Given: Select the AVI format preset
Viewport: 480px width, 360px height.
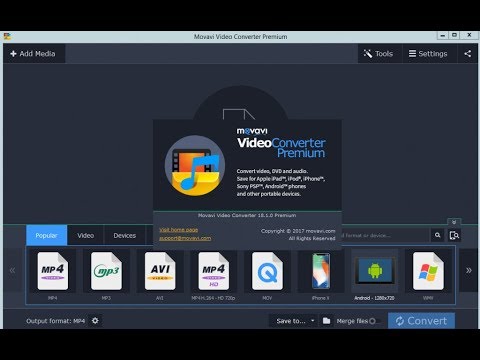Looking at the screenshot, I should click(160, 276).
